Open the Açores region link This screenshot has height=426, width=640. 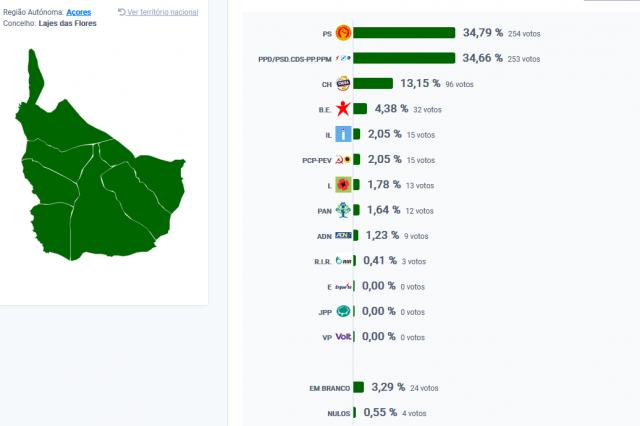point(79,12)
